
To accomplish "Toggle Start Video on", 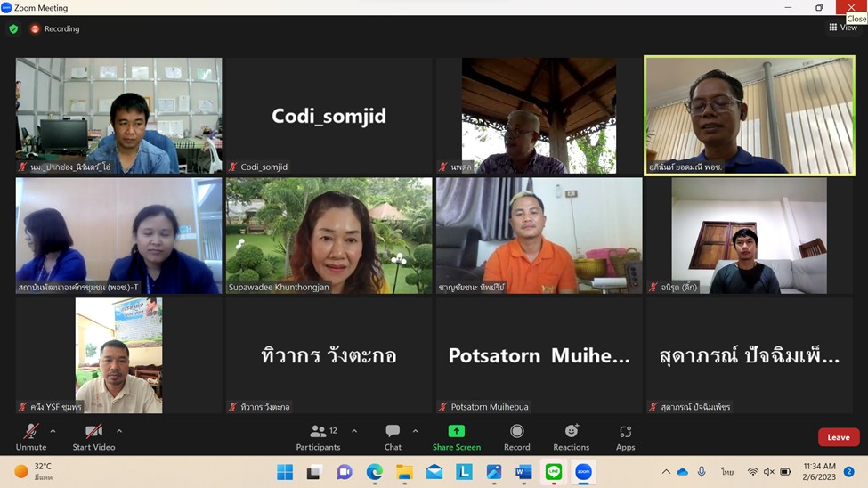I will coord(93,432).
